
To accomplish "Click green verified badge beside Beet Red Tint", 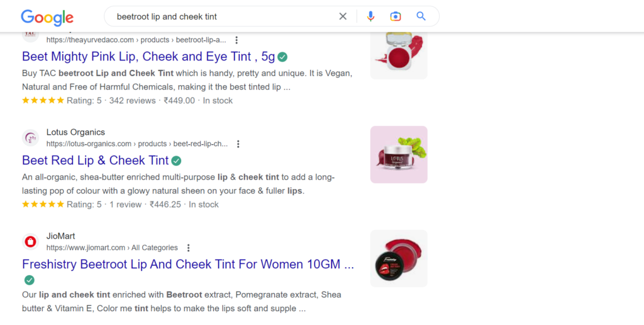I will 176,161.
